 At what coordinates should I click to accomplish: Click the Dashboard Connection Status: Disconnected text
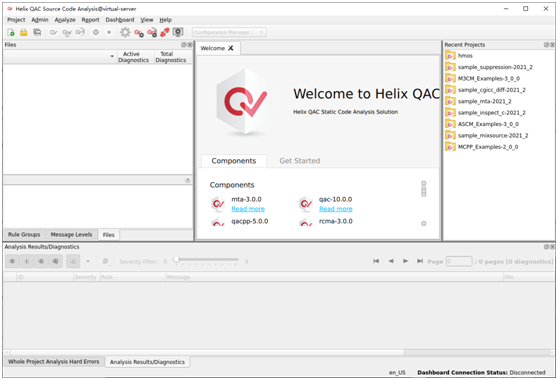tap(481, 373)
